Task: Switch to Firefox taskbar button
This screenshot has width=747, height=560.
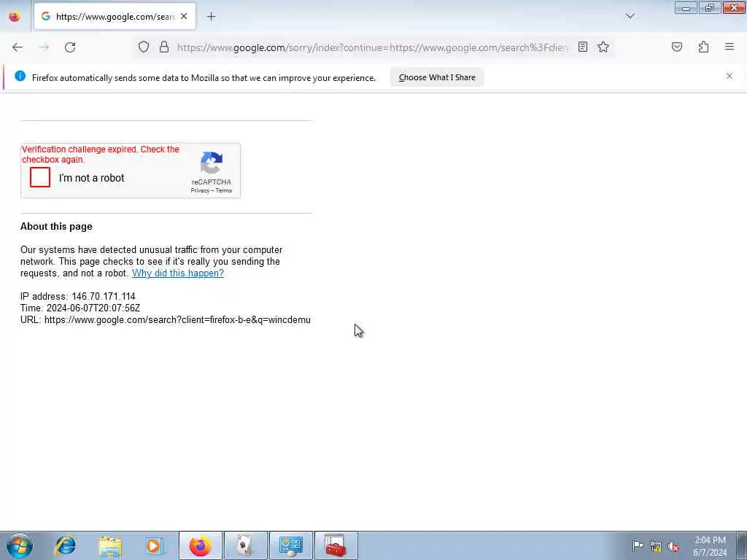Action: point(200,545)
